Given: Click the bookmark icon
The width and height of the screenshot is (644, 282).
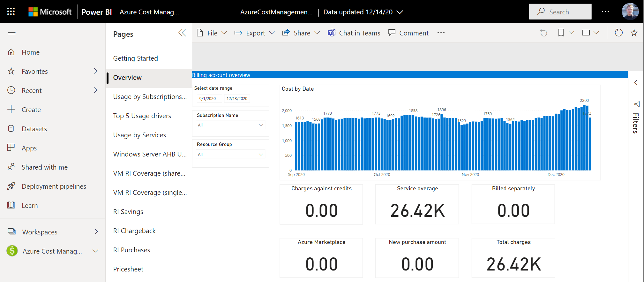Looking at the screenshot, I should tap(561, 33).
